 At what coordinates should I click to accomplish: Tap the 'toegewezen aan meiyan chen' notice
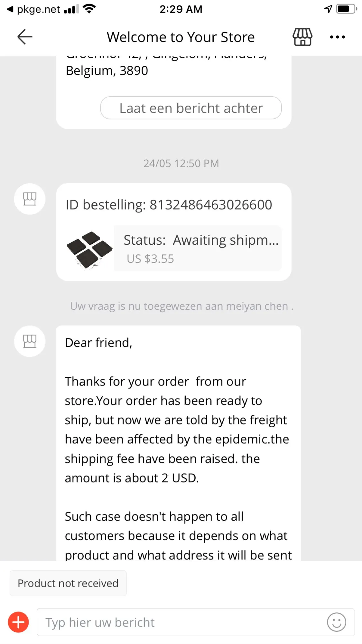(x=181, y=306)
